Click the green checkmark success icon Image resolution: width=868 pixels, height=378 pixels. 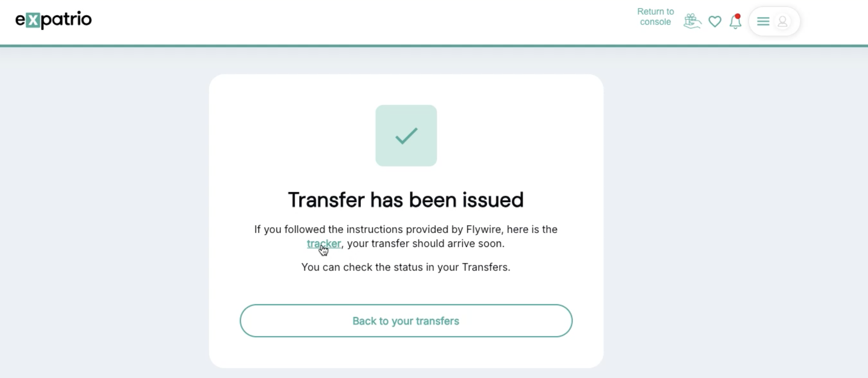coord(406,136)
